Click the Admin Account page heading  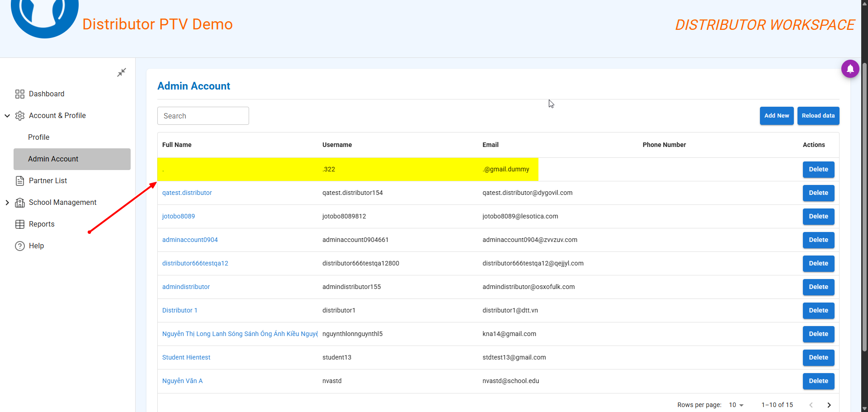tap(193, 86)
